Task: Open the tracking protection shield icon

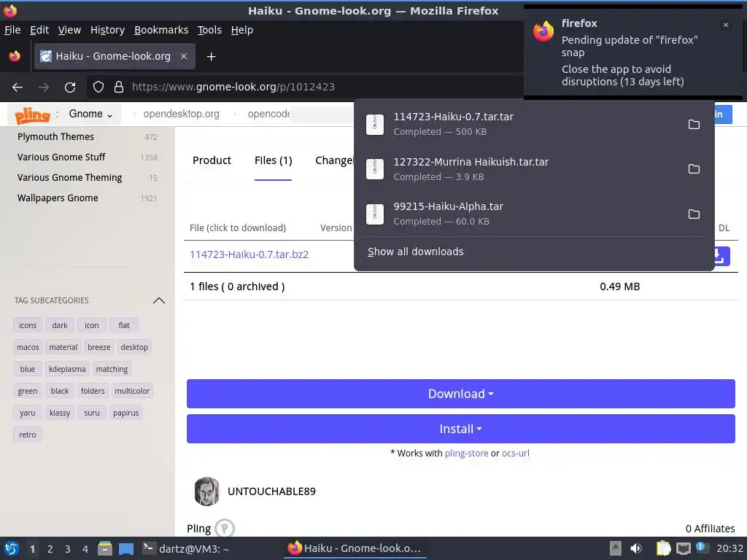Action: tap(98, 87)
